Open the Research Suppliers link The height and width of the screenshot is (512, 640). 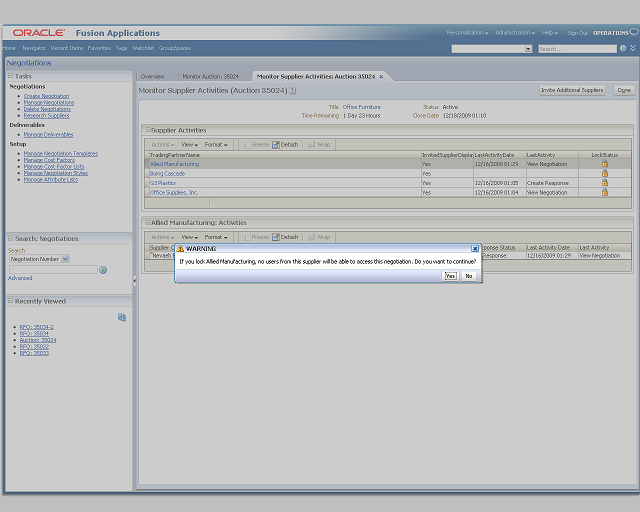(47, 116)
